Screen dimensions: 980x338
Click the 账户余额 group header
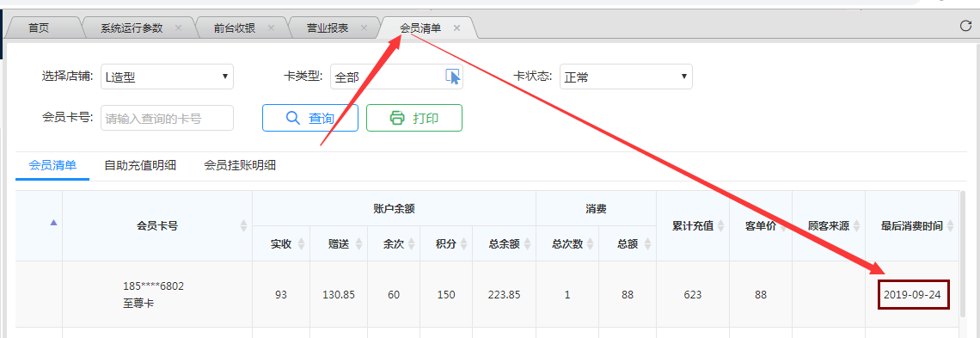click(394, 209)
